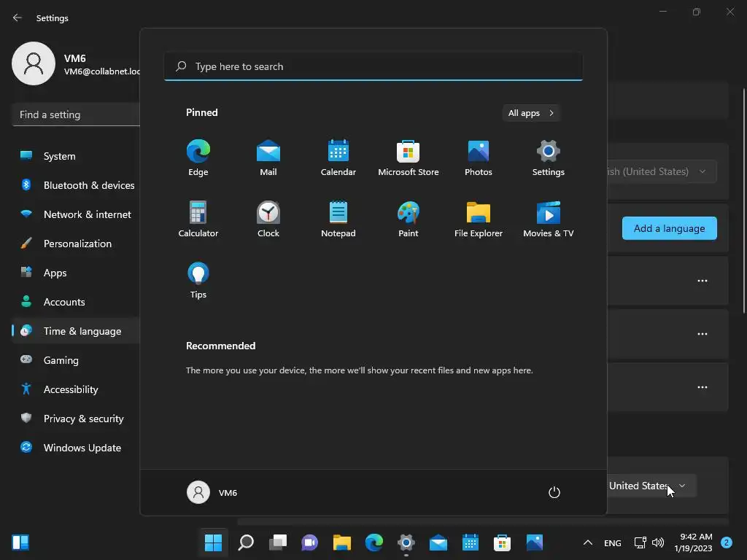Launch Notepad from Start menu
This screenshot has height=560, width=747.
pyautogui.click(x=338, y=219)
